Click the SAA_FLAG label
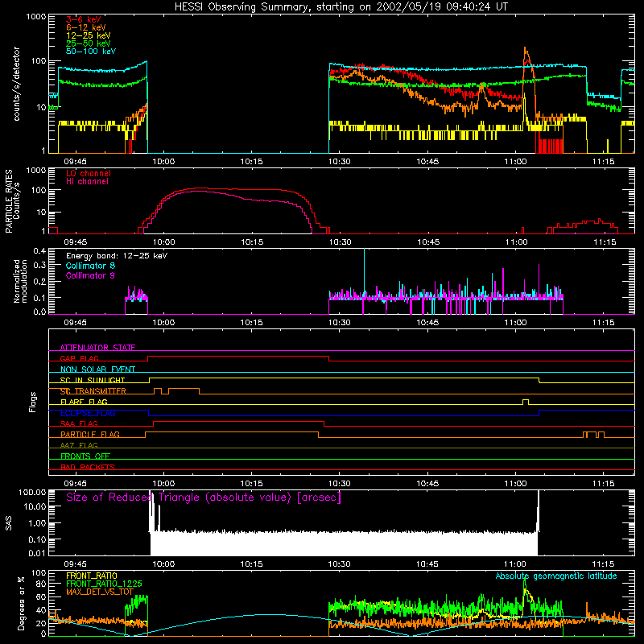This screenshot has width=644, height=644. coord(79,423)
